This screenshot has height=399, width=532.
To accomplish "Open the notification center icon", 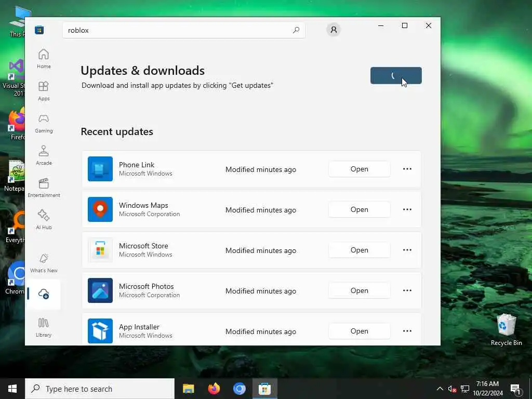I will click(x=515, y=389).
